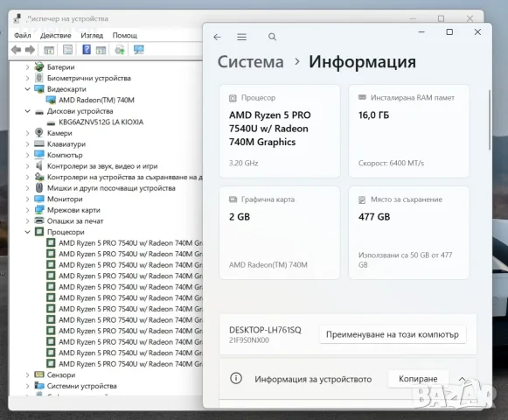Open the hamburger navigation menu in Settings
Screen dimensions: 508x420
tap(241, 37)
